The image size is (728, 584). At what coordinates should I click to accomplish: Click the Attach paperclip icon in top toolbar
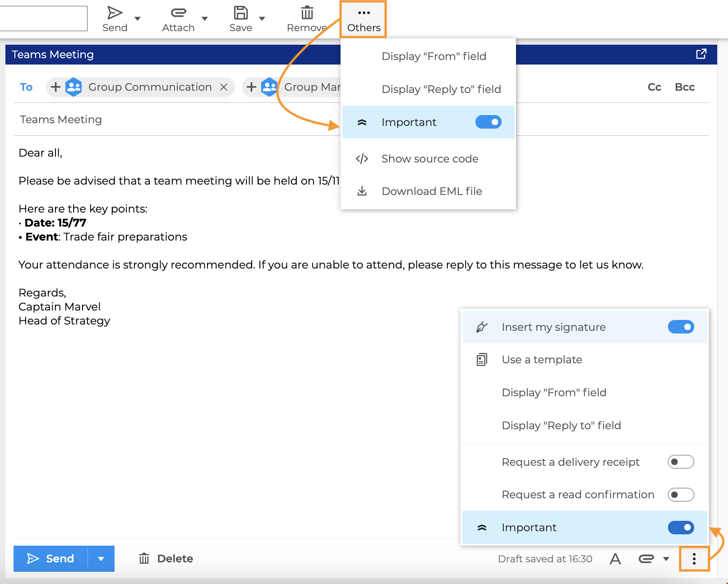178,13
